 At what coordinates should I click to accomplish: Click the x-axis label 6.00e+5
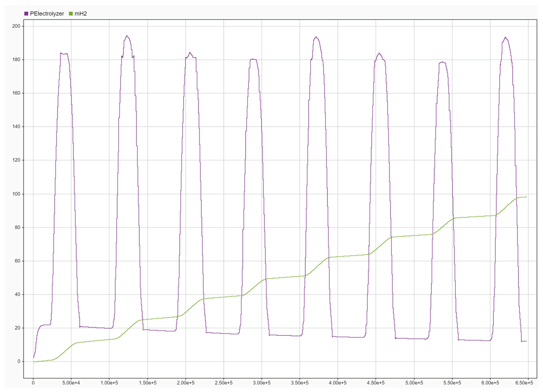(x=490, y=383)
